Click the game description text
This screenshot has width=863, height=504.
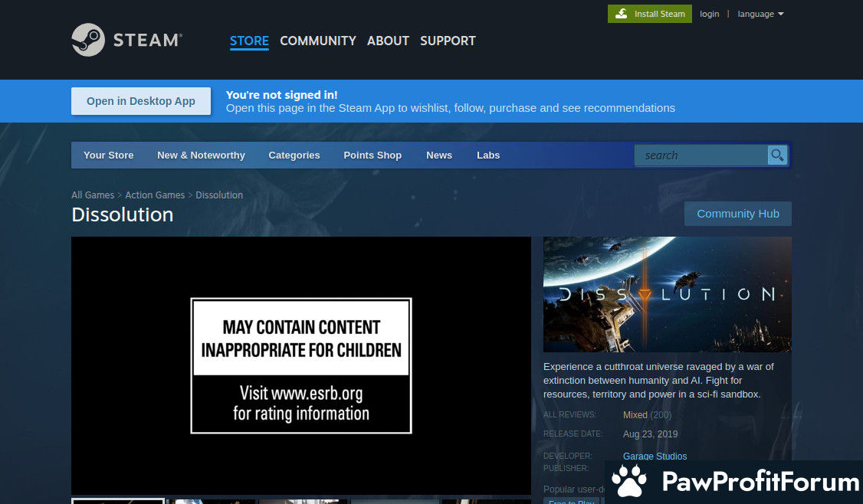[x=659, y=380]
